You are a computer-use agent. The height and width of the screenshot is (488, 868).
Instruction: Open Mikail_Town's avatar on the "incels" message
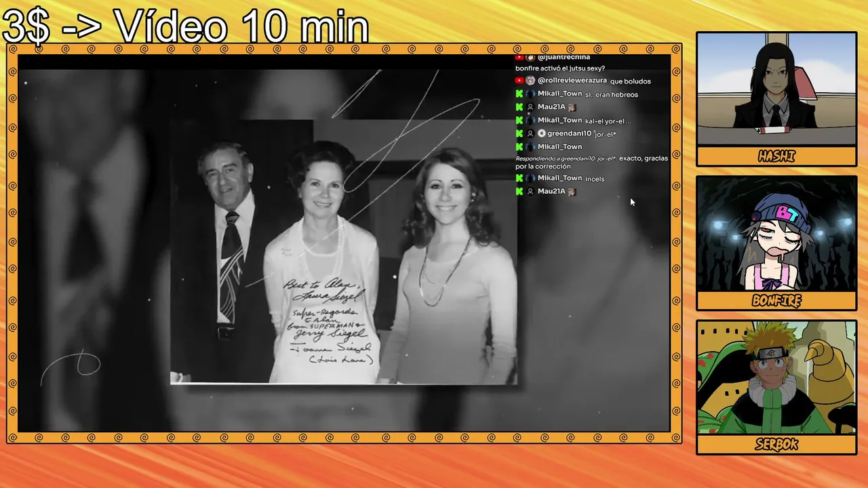[x=530, y=178]
